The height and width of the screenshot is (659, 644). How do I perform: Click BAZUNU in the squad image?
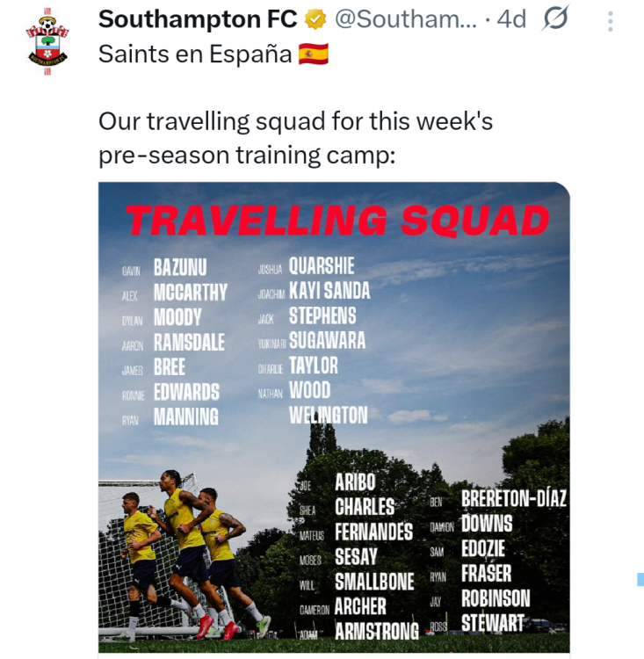(180, 267)
